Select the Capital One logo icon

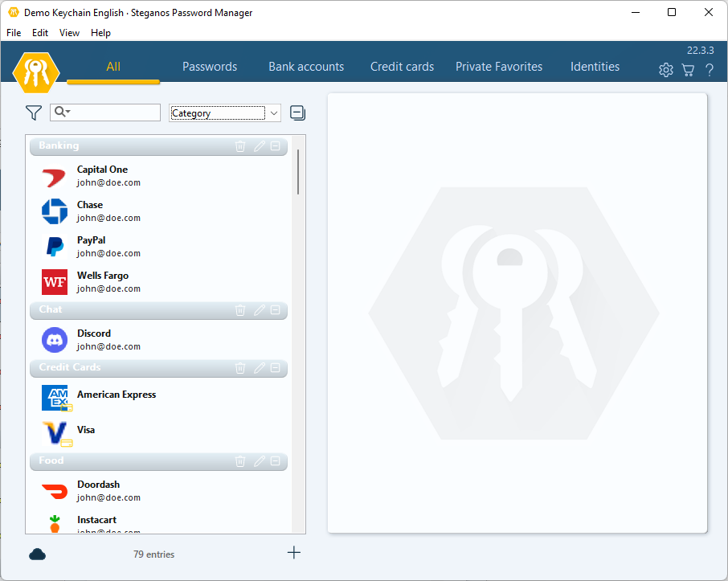[55, 177]
